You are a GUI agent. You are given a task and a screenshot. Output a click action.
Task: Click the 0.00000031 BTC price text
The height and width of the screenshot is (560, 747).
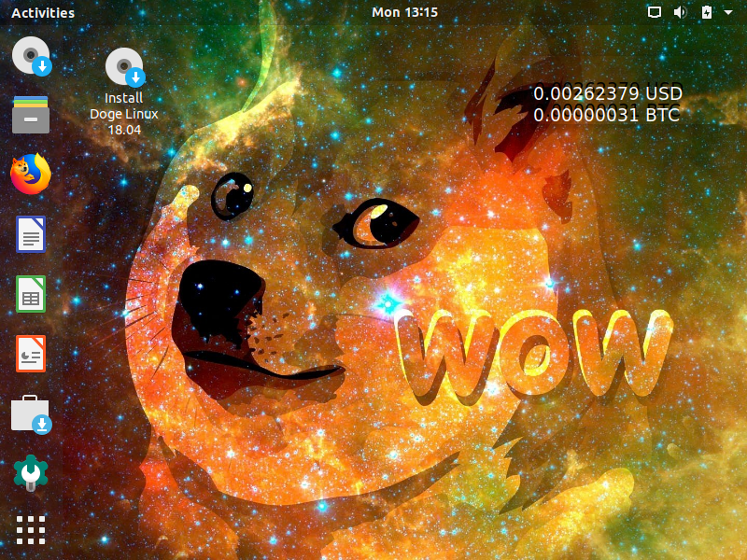click(x=606, y=115)
